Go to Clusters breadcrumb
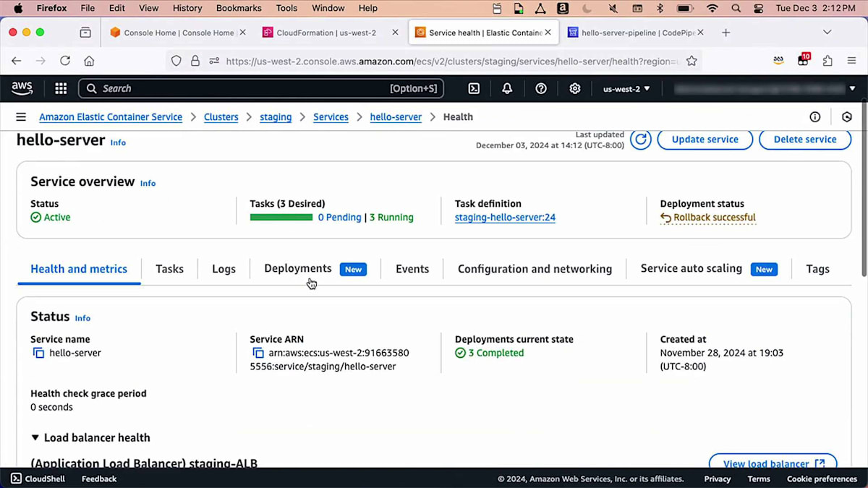 [x=221, y=117]
